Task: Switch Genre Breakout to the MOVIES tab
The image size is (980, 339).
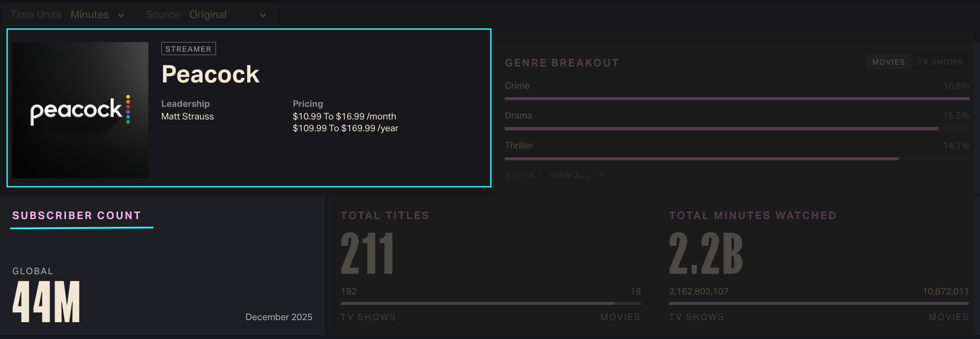Action: click(888, 62)
